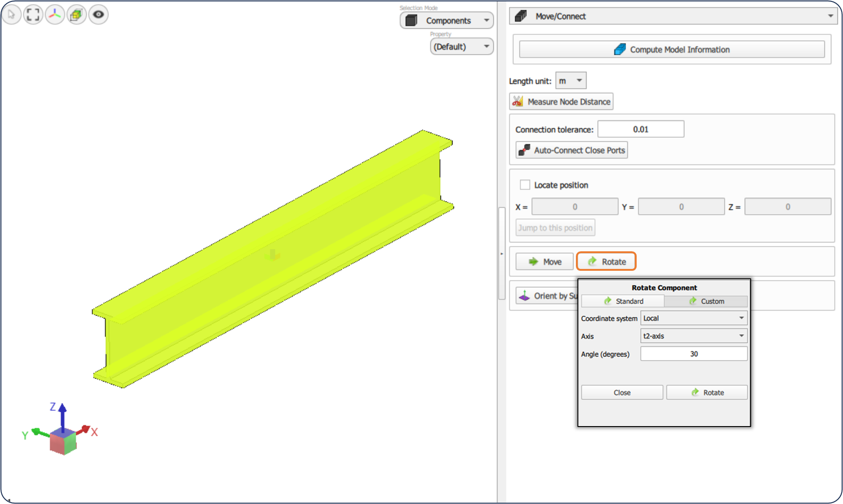Image resolution: width=843 pixels, height=504 pixels.
Task: Apply rotation with dialog Rotate button
Action: point(707,393)
